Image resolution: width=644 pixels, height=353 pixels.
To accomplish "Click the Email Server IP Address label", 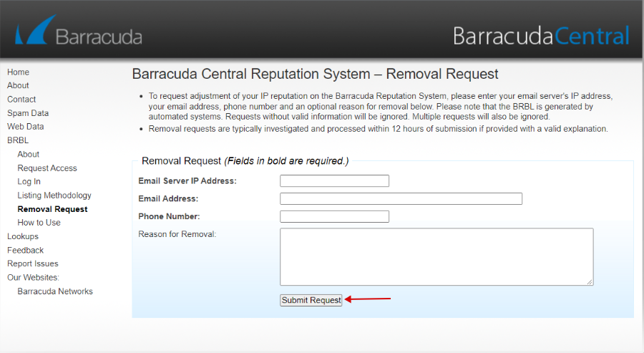I will (x=187, y=181).
